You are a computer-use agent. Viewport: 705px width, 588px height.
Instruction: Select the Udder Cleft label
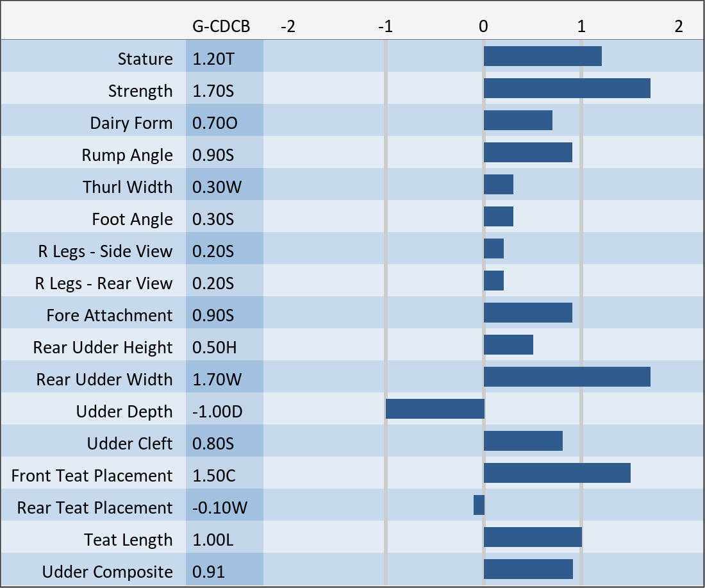[129, 444]
